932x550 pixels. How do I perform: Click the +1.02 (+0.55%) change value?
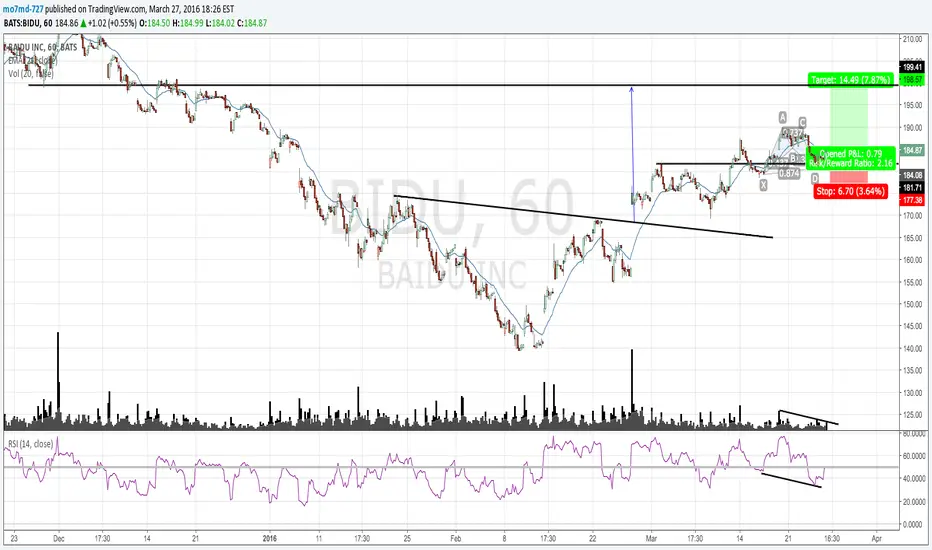pyautogui.click(x=111, y=23)
